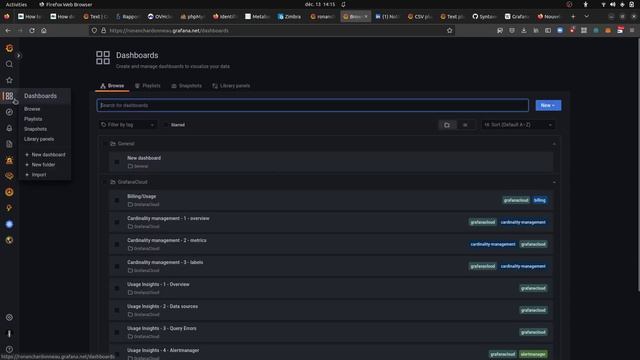Open the Help question-mark icon in sidebar

pos(9,349)
